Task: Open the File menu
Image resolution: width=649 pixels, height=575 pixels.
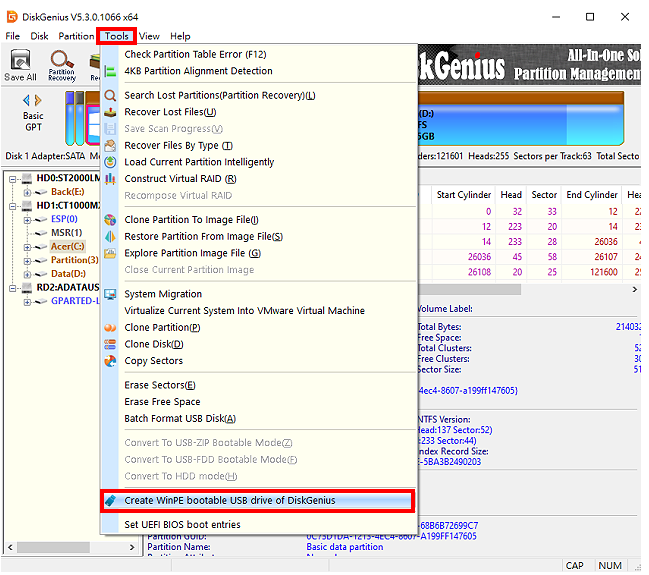Action: tap(12, 36)
